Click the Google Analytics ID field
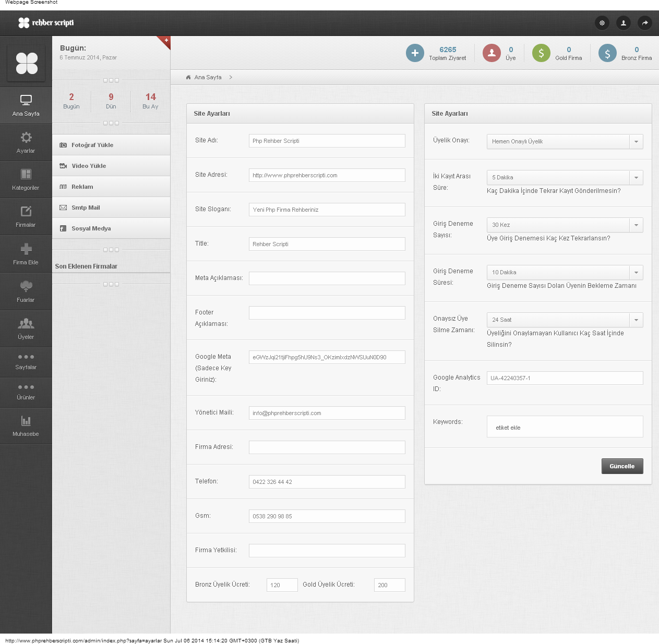The height and width of the screenshot is (644, 659). point(565,378)
